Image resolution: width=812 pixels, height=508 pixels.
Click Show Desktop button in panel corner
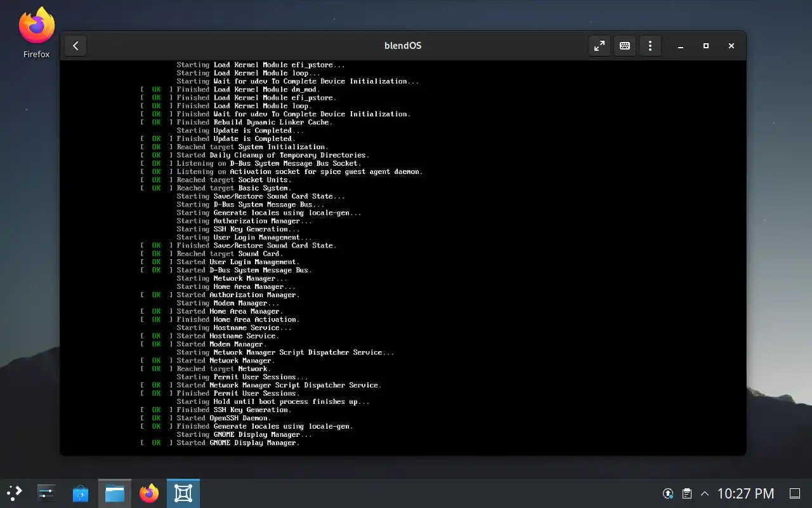point(794,493)
